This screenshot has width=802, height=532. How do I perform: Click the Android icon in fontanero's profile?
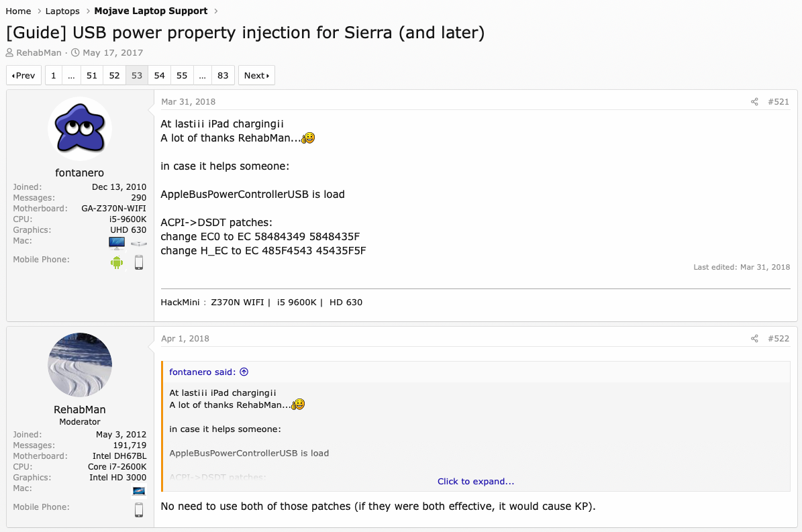tap(117, 262)
